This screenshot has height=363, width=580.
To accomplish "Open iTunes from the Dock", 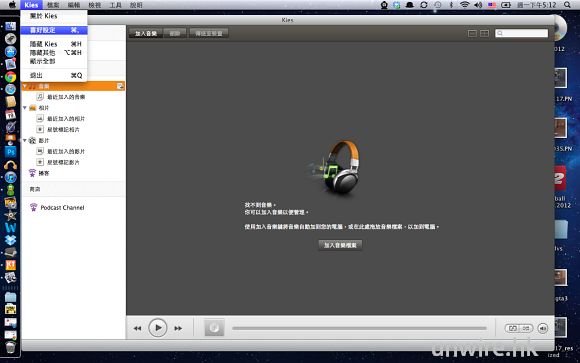I will click(x=10, y=177).
